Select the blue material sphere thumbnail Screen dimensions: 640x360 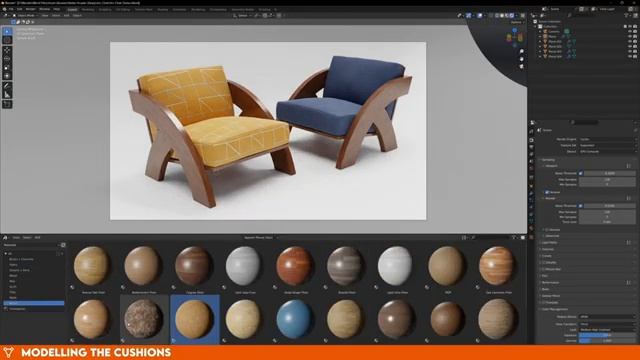(295, 319)
